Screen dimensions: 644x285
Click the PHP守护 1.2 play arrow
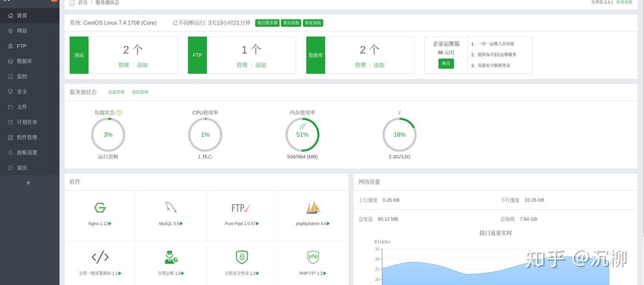click(325, 273)
